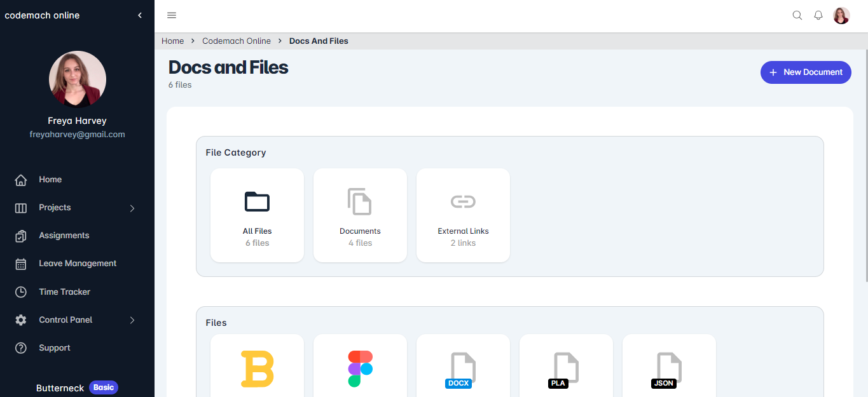The height and width of the screenshot is (397, 868).
Task: Open the DOCX file
Action: click(463, 368)
